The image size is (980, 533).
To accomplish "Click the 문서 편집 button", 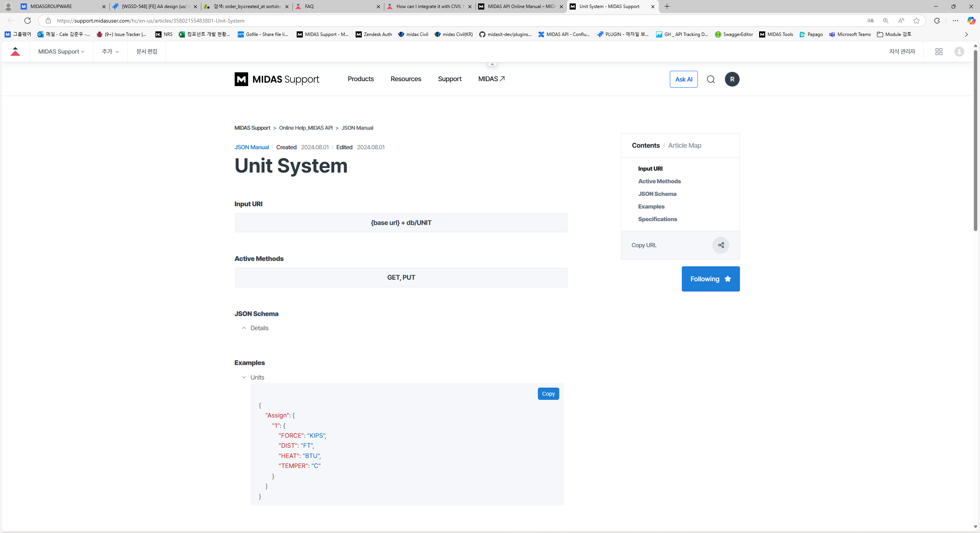I will pyautogui.click(x=147, y=52).
